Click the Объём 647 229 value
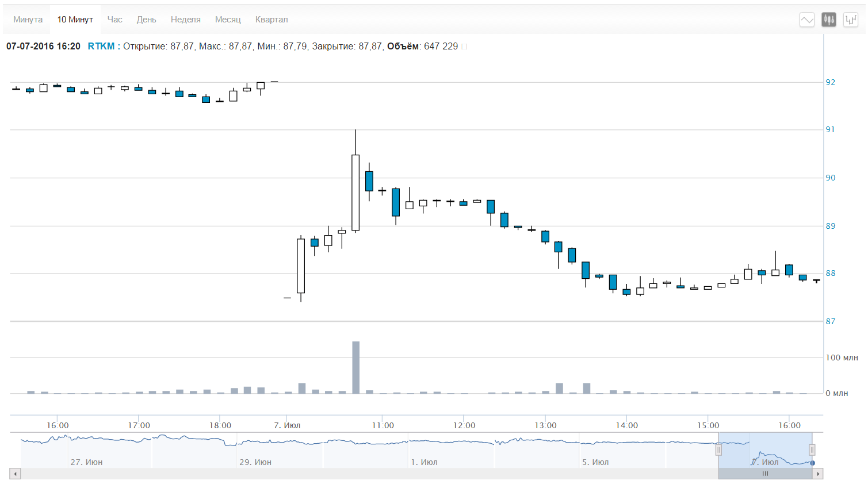Image resolution: width=868 pixels, height=488 pixels. 423,46
